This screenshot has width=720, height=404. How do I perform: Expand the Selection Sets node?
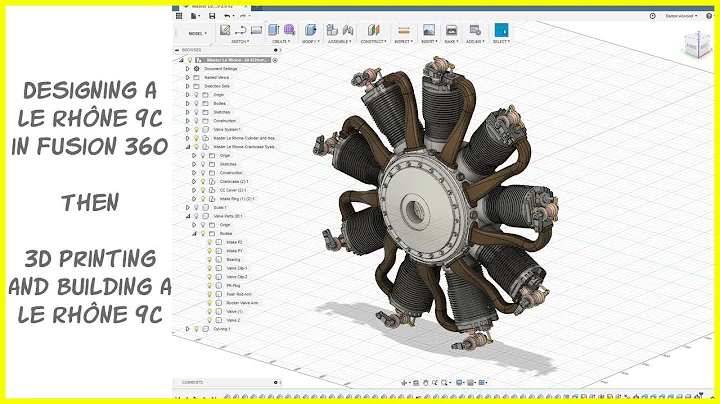point(187,86)
